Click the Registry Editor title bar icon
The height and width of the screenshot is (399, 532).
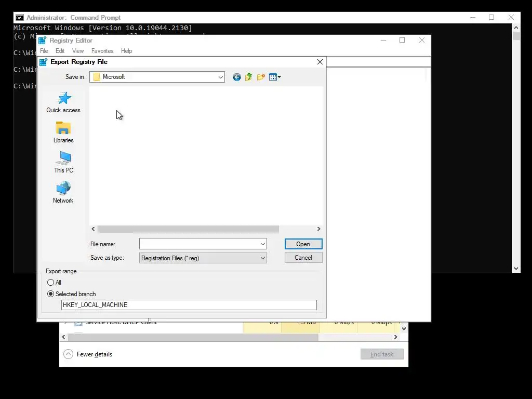pos(43,41)
